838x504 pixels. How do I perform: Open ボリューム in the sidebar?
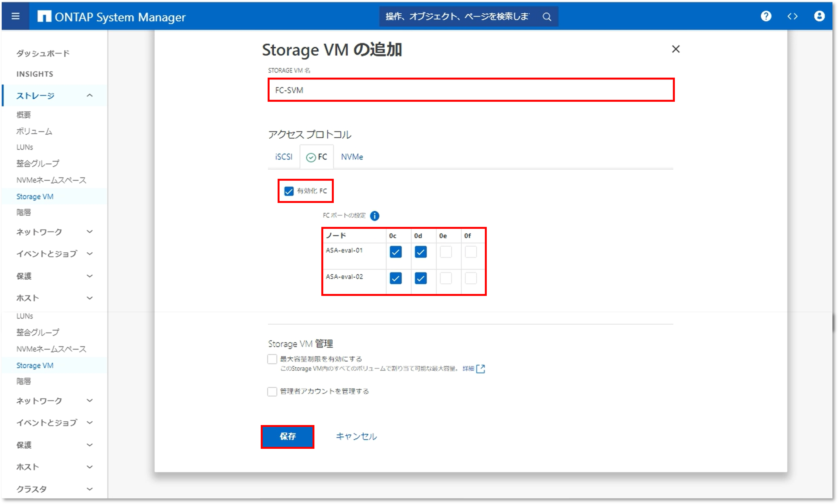pyautogui.click(x=34, y=131)
